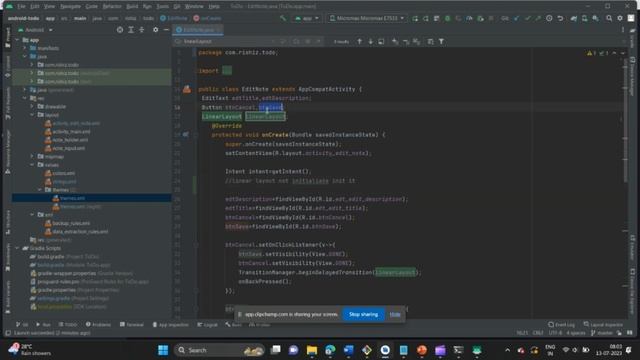Screen dimensions: 640x360
Task: Collapse the java folder
Action: [x=24, y=56]
